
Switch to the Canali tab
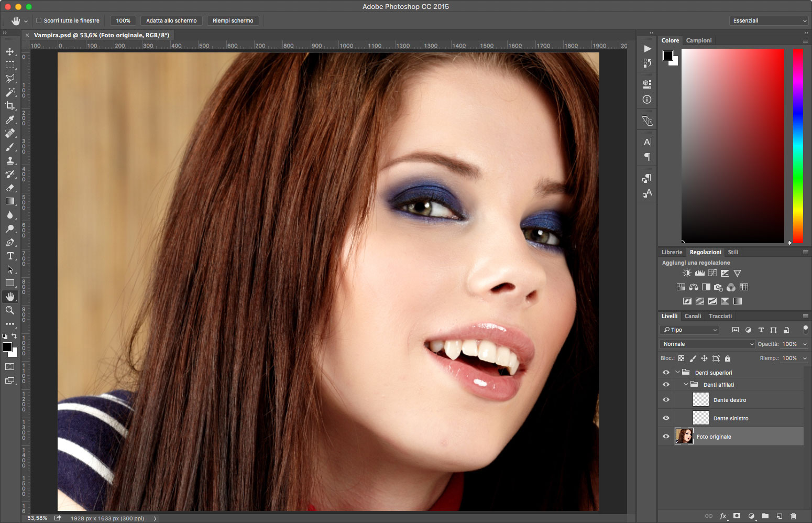(693, 316)
